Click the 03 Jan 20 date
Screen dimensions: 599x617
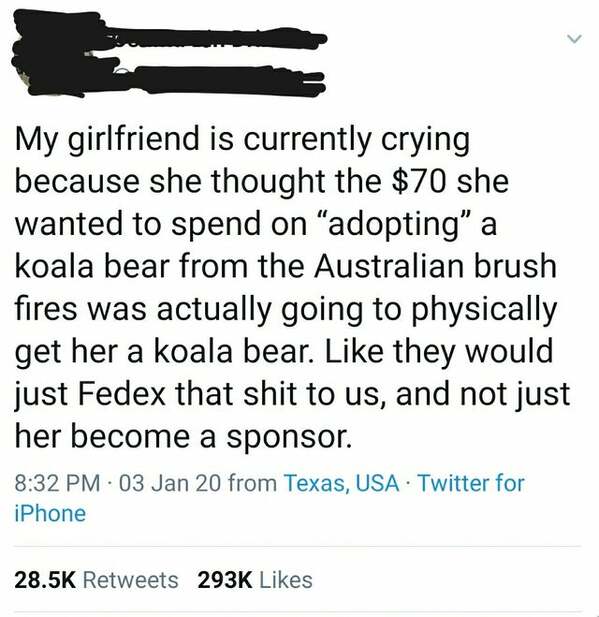pyautogui.click(x=170, y=483)
